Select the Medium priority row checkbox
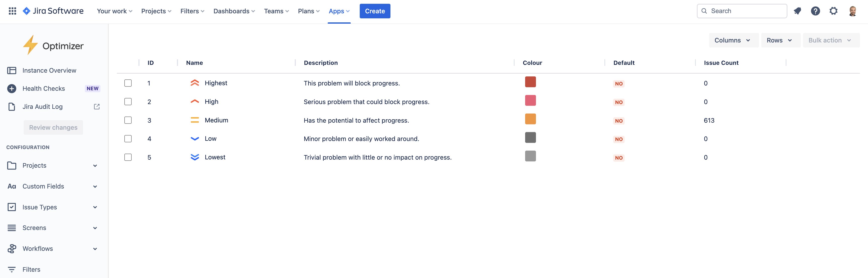Viewport: 868px width, 278px height. [128, 120]
